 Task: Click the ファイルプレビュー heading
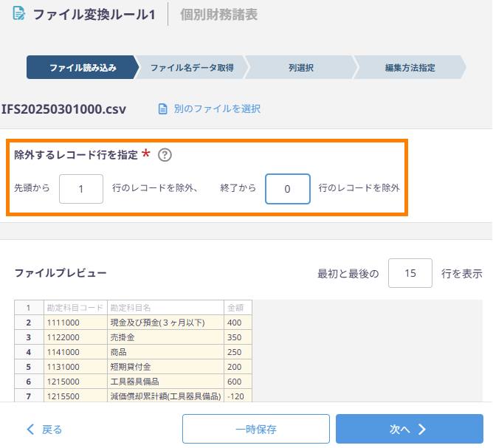tap(61, 273)
